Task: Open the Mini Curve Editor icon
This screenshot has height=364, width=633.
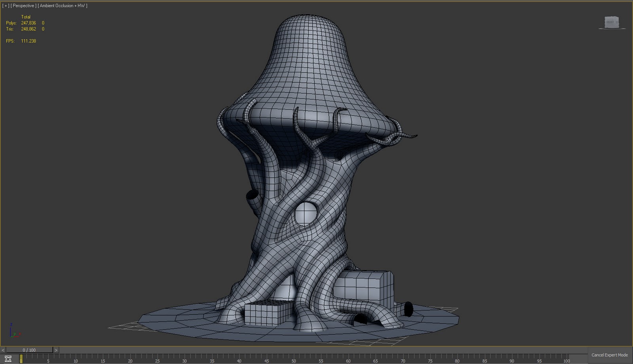Action: (8, 359)
